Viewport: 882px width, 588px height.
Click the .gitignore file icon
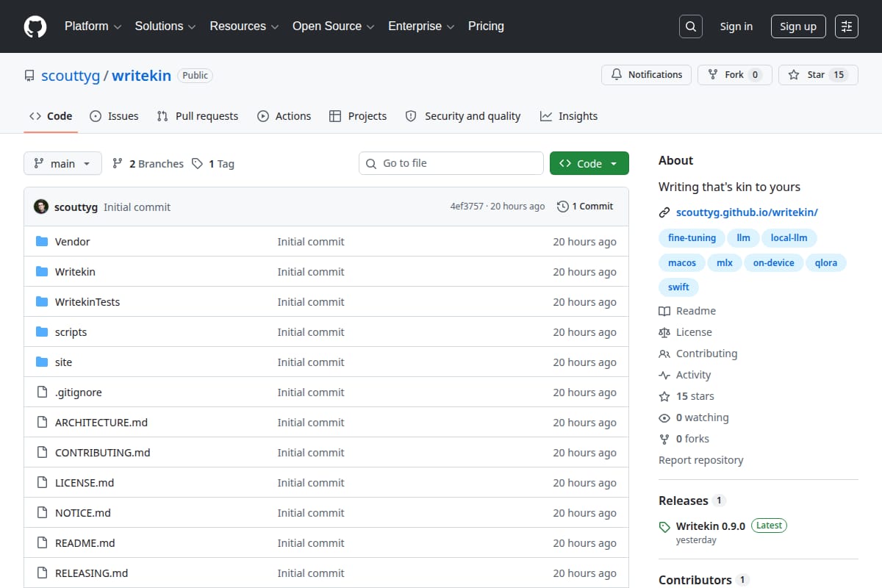point(42,392)
